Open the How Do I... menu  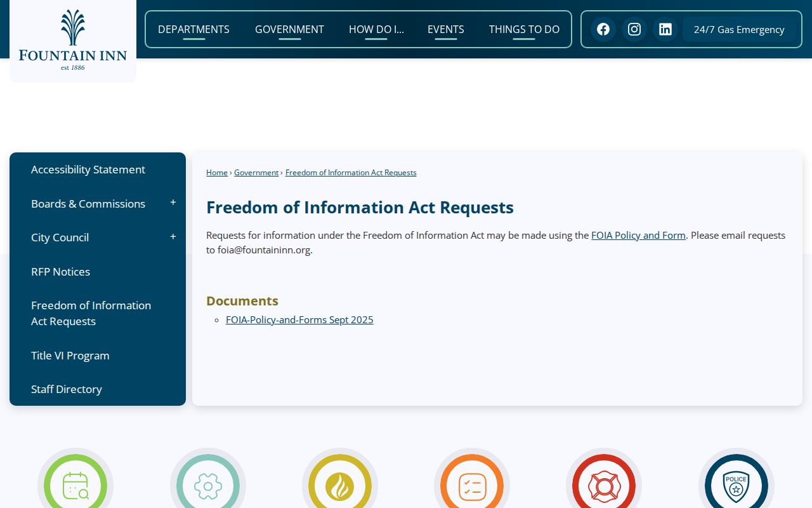click(376, 29)
